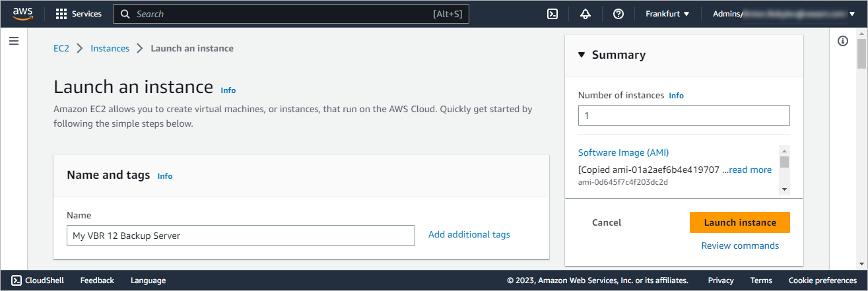Click the instance Name input field
Image resolution: width=868 pixels, height=291 pixels.
click(x=241, y=236)
